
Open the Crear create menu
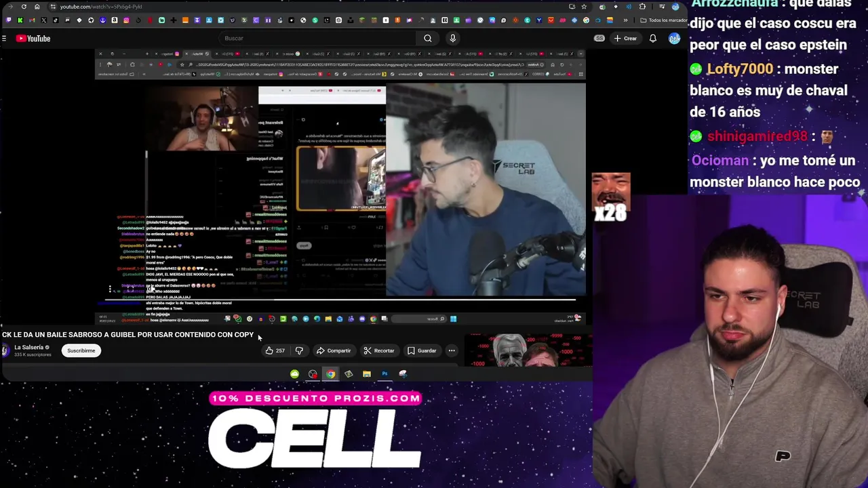point(625,39)
